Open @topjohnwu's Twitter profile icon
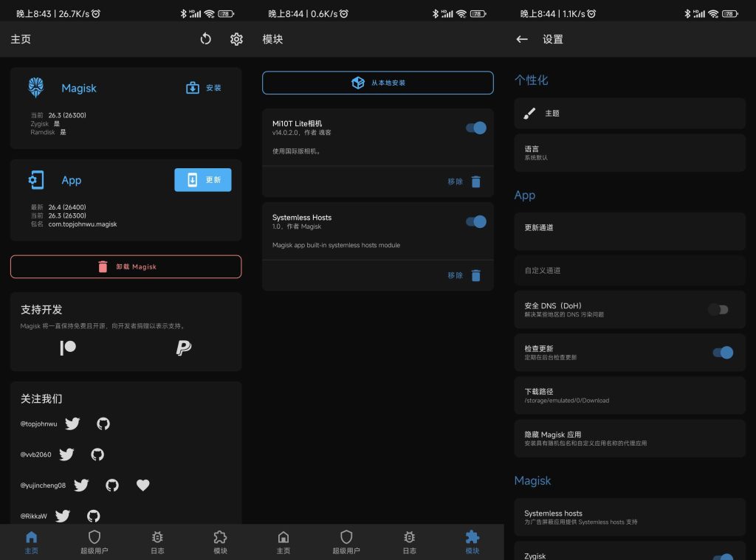Image resolution: width=756 pixels, height=560 pixels. click(72, 424)
